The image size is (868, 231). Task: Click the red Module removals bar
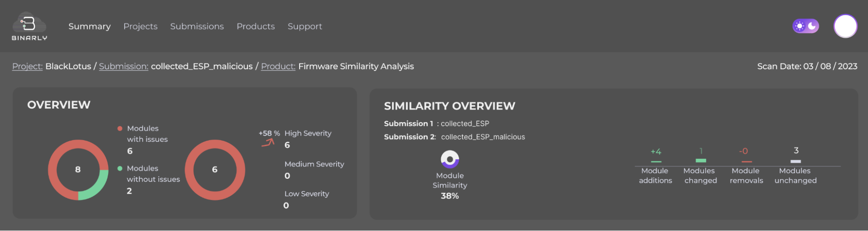[746, 162]
